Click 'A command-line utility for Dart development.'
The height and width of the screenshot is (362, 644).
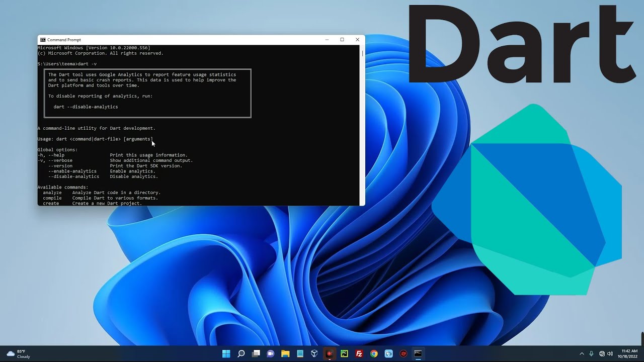pos(97,128)
